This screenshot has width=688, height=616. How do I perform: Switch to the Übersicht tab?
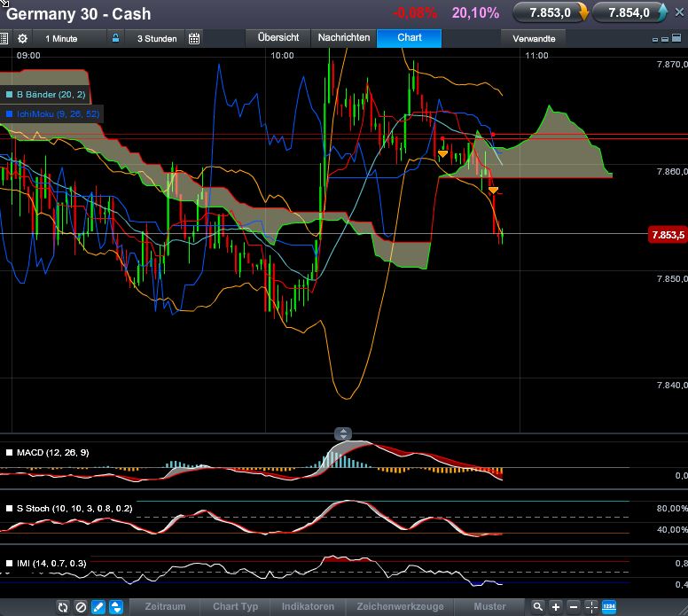pyautogui.click(x=278, y=38)
